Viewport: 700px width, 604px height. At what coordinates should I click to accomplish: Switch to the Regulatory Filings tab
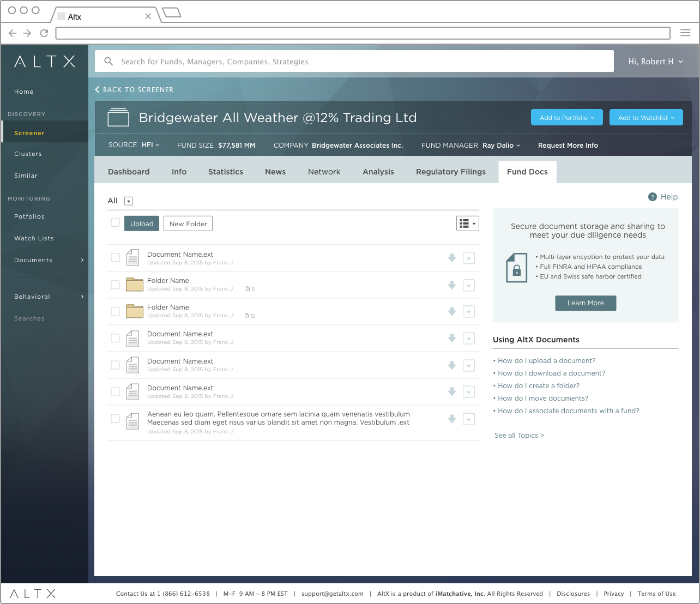pos(451,172)
